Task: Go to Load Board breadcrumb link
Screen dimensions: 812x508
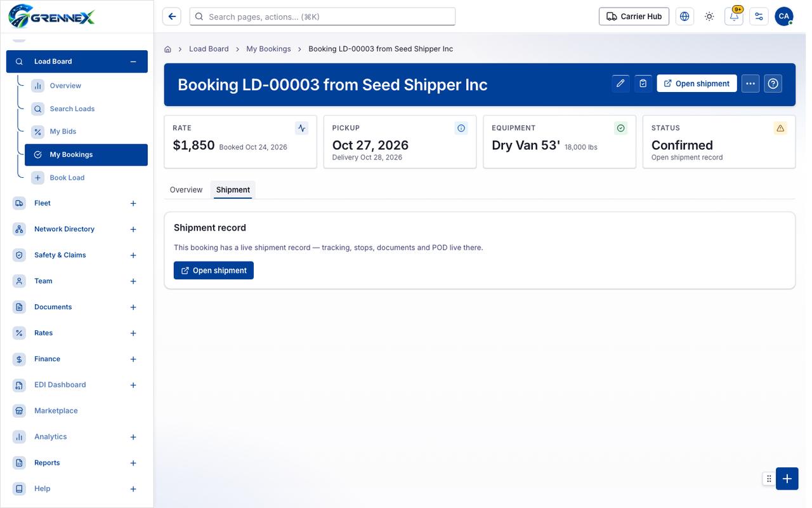Action: click(209, 49)
